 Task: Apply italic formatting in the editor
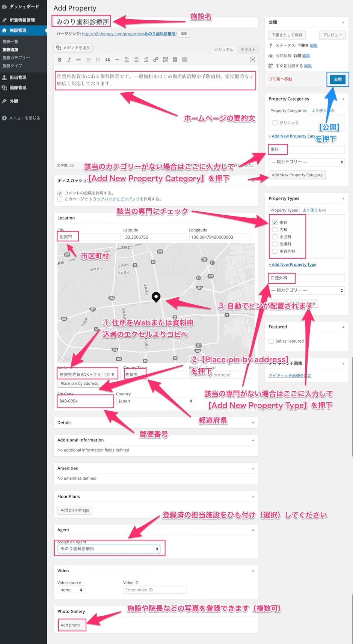(69, 60)
